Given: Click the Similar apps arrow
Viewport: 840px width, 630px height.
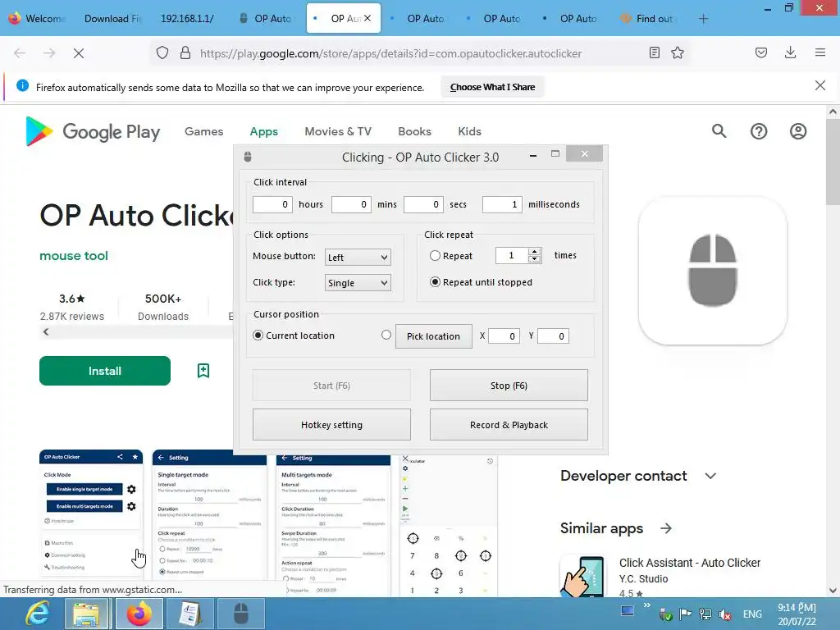Looking at the screenshot, I should pos(666,529).
